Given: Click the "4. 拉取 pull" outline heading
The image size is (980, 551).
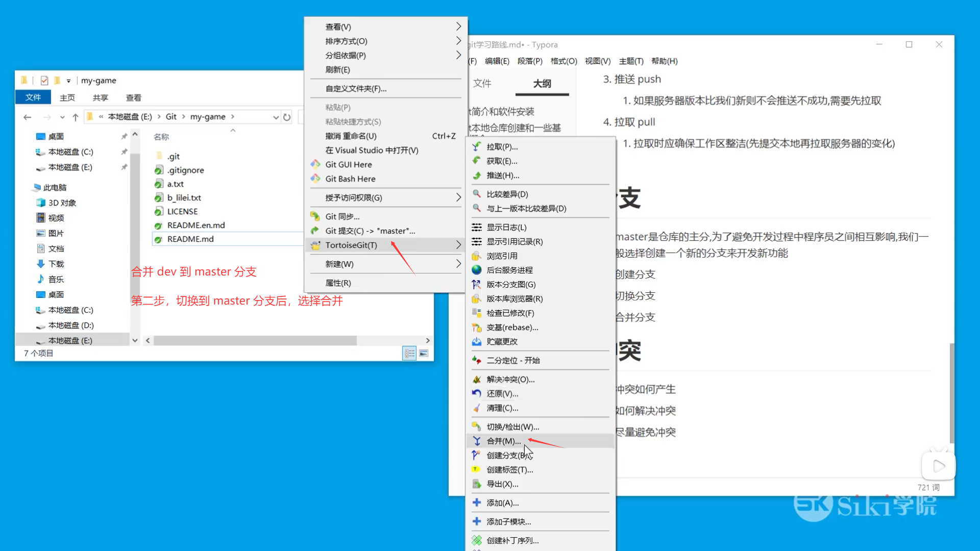Looking at the screenshot, I should pos(629,122).
